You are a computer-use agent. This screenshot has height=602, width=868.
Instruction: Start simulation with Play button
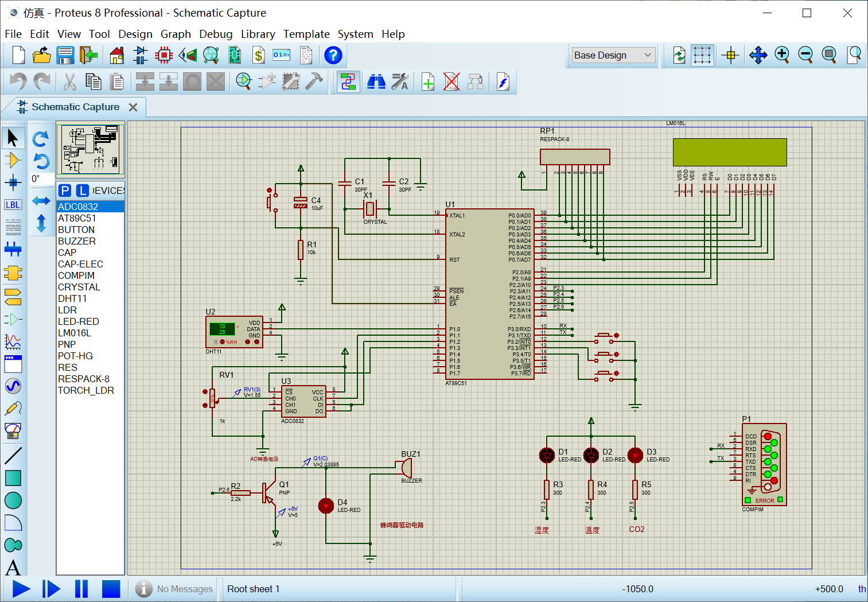pos(21,589)
